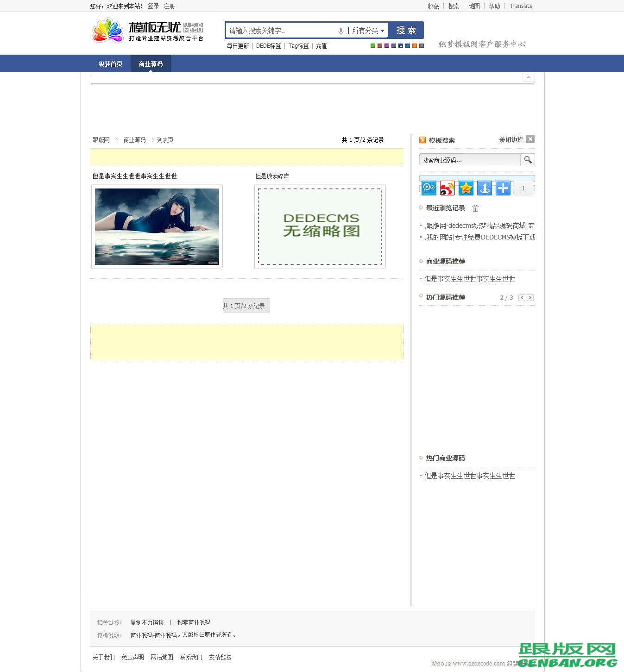Open article thumbnail 但是事实生生世世事实生生世世

click(x=157, y=226)
